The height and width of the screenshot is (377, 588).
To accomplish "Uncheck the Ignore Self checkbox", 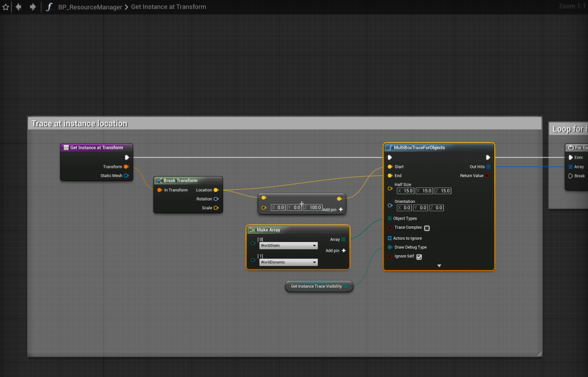I will pyautogui.click(x=419, y=257).
